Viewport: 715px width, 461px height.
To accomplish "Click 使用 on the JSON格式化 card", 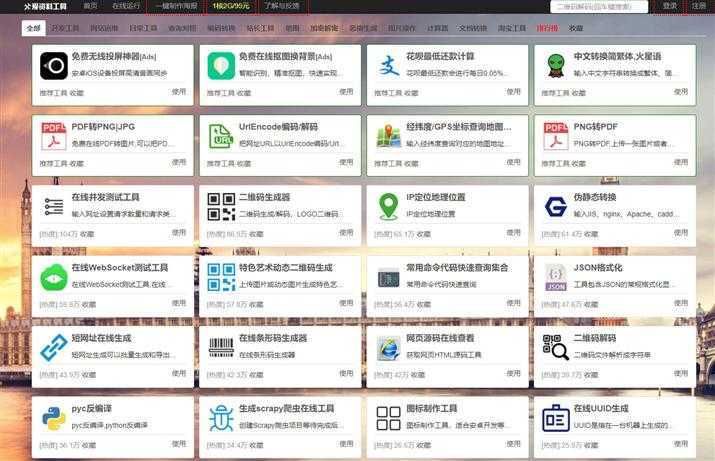I will point(679,302).
